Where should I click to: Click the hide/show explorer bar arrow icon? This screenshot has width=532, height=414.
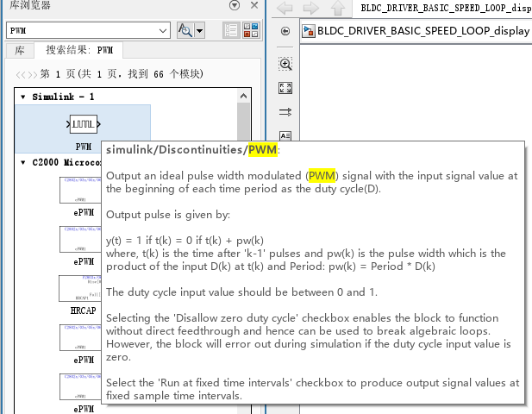[285, 31]
